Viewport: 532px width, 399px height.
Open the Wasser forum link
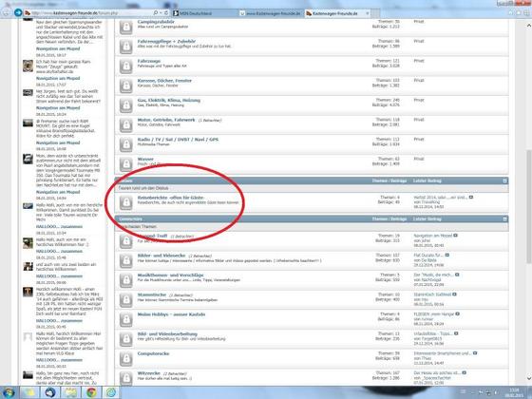[145, 160]
